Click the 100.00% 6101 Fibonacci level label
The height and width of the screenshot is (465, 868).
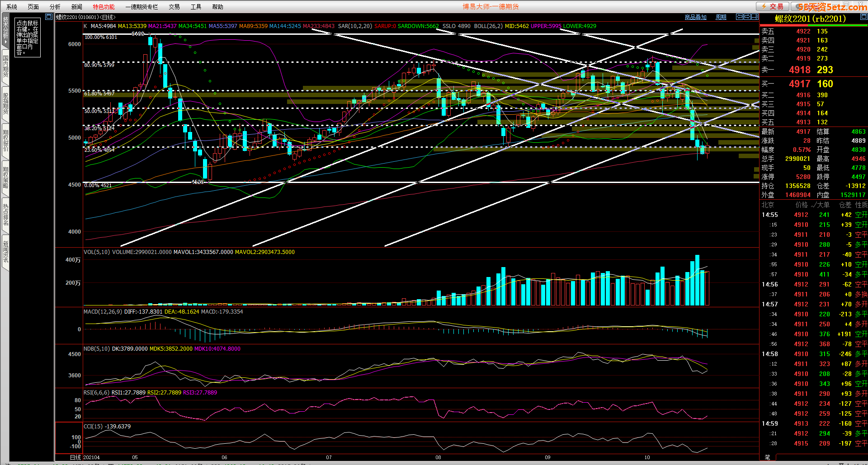click(x=101, y=37)
